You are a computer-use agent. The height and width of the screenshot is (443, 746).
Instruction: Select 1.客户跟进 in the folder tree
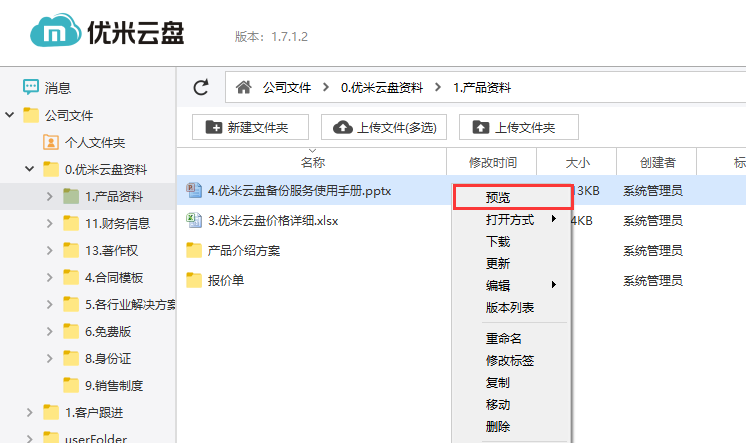pyautogui.click(x=94, y=412)
